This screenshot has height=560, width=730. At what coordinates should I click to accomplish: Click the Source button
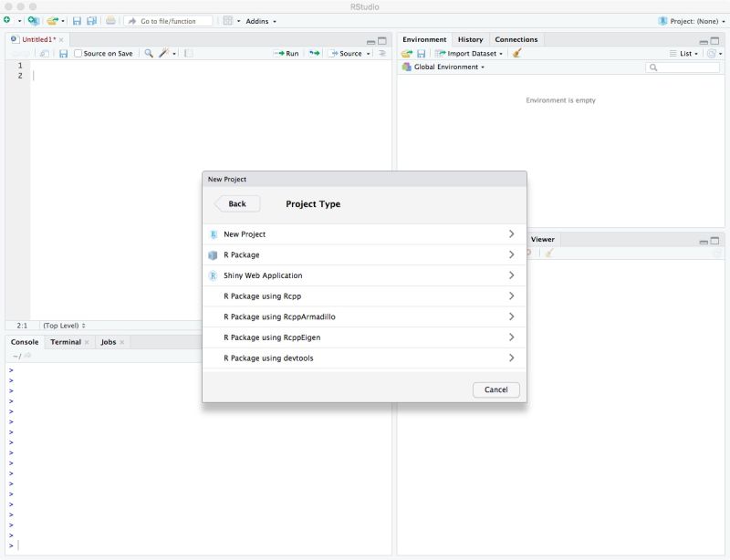[346, 54]
